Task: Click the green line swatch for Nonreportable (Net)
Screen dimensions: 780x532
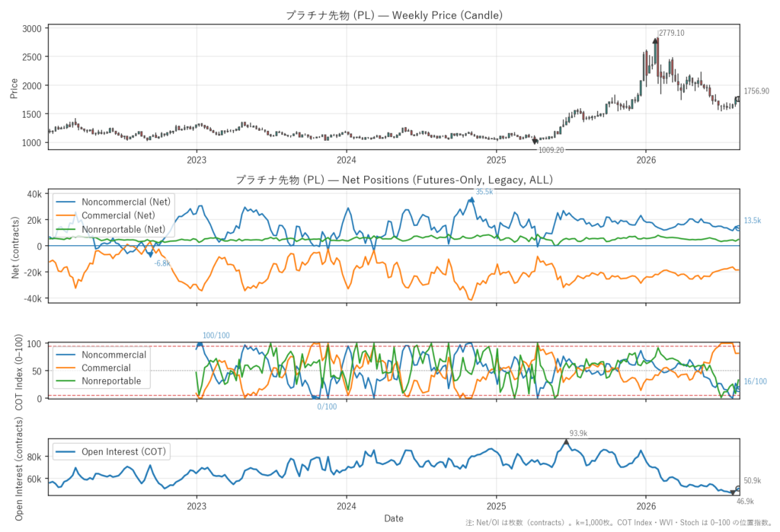Action: (x=66, y=229)
